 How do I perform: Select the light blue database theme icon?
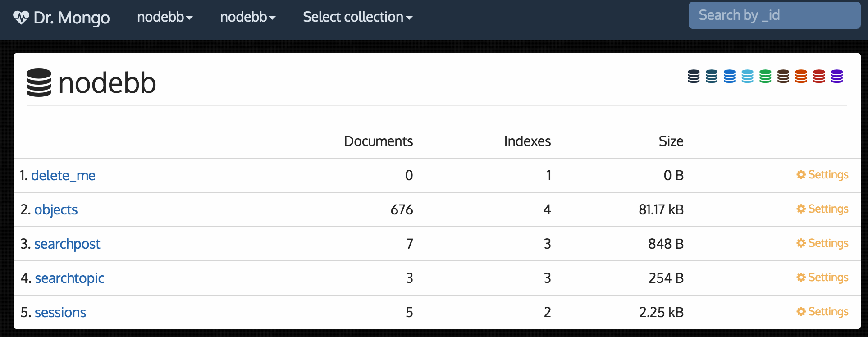[747, 76]
